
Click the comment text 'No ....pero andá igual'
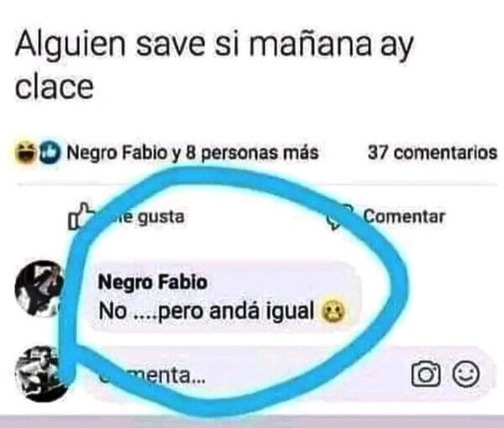207,311
